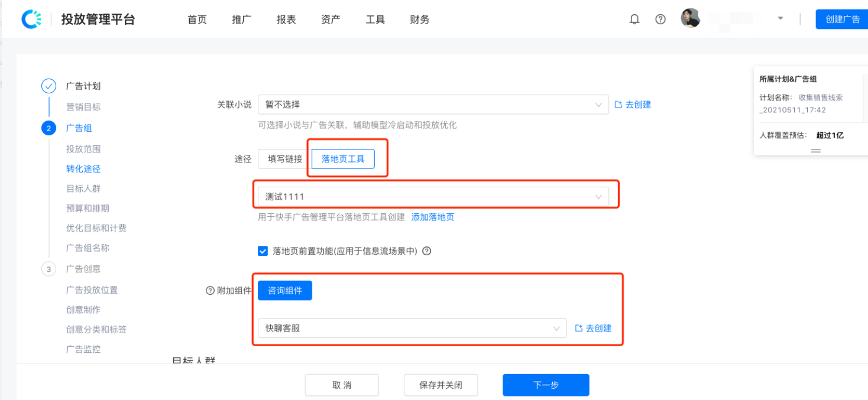Click the 添加落地页 link
This screenshot has width=868, height=400.
[x=433, y=217]
